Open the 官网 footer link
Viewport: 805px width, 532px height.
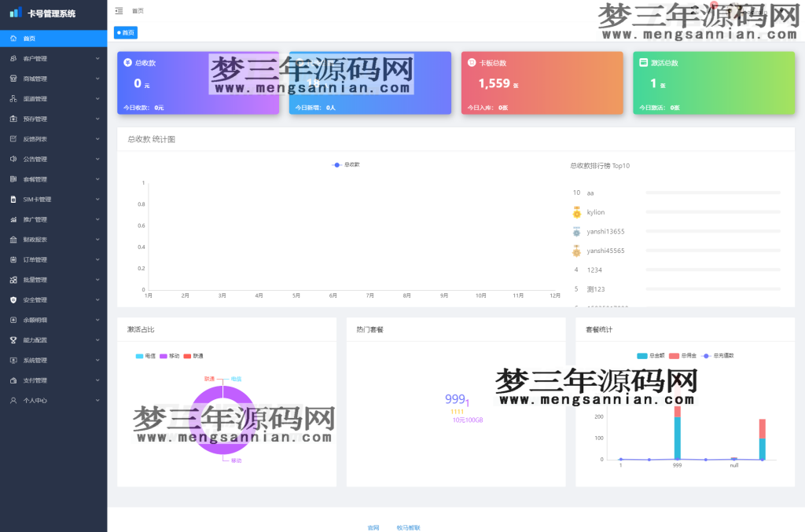click(x=372, y=528)
